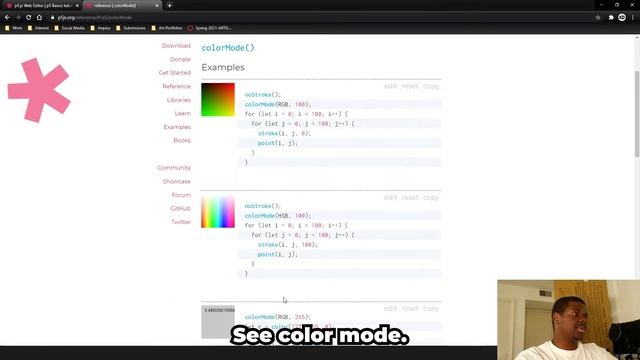Open the Libraries sidebar link
Screen dimensions: 640x360
178,100
